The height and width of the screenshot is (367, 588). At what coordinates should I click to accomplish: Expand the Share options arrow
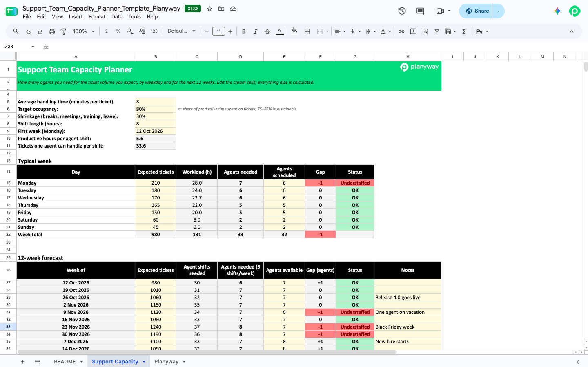(499, 11)
